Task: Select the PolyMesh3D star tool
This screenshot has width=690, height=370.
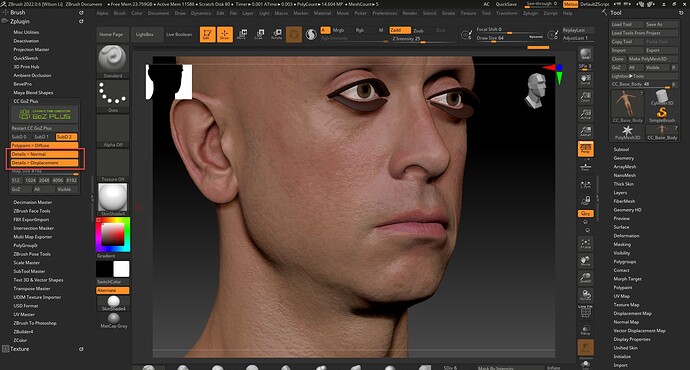Action: coord(627,132)
